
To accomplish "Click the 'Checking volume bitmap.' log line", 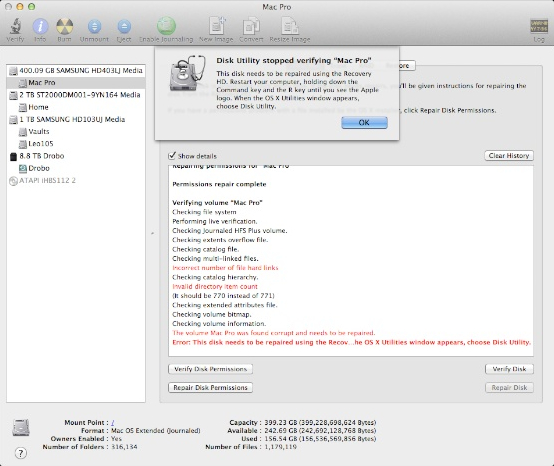I will (x=212, y=314).
